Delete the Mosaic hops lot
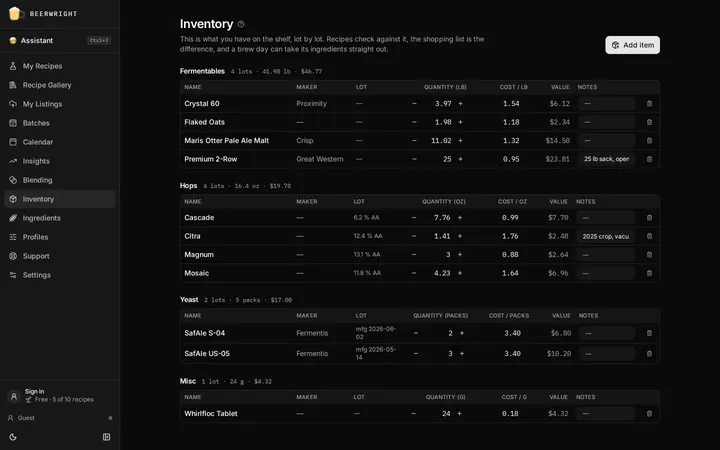 click(x=649, y=273)
